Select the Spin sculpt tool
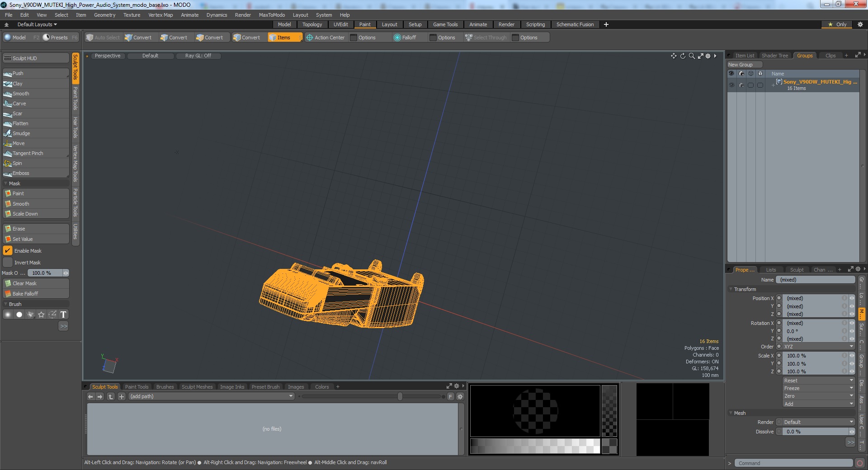 (35, 163)
